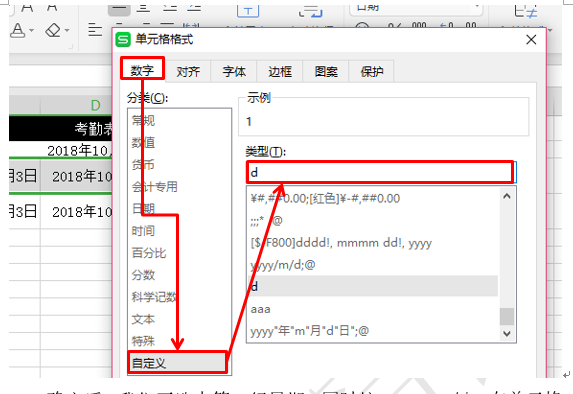The image size is (573, 394).
Task: Click the type list scroll-down arrow
Action: point(507,333)
